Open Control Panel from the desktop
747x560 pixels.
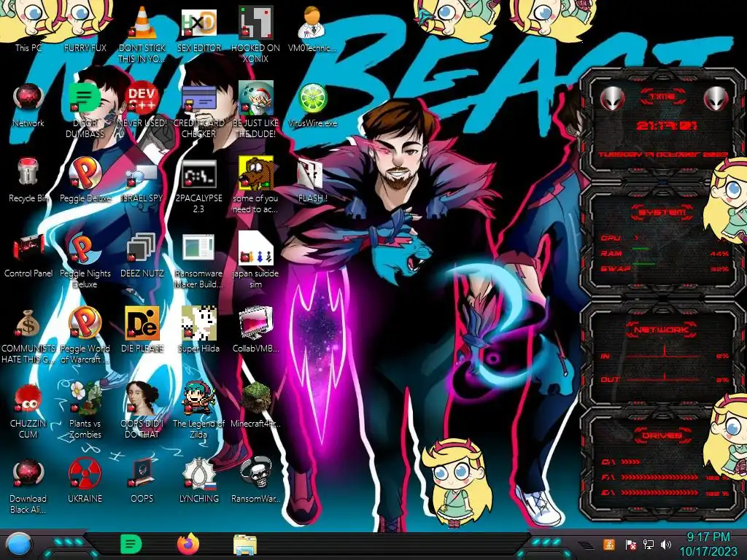[28, 254]
